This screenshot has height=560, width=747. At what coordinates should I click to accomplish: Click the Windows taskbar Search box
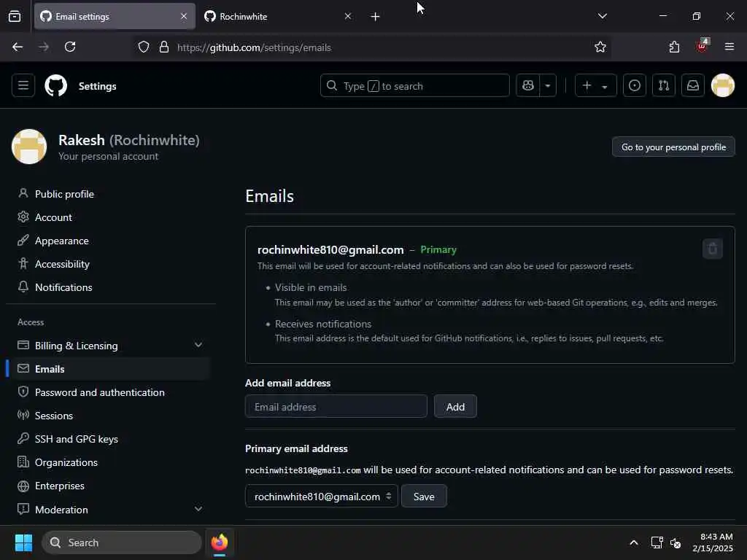coord(122,542)
